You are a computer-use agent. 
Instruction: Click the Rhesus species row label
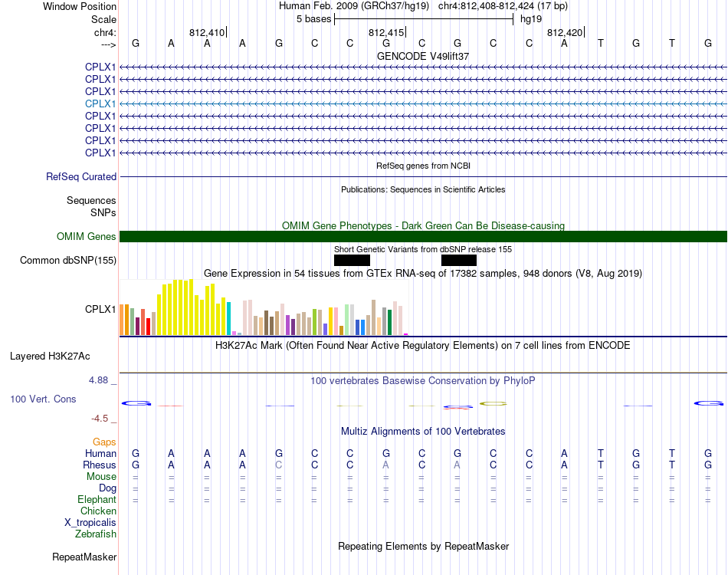pos(100,465)
